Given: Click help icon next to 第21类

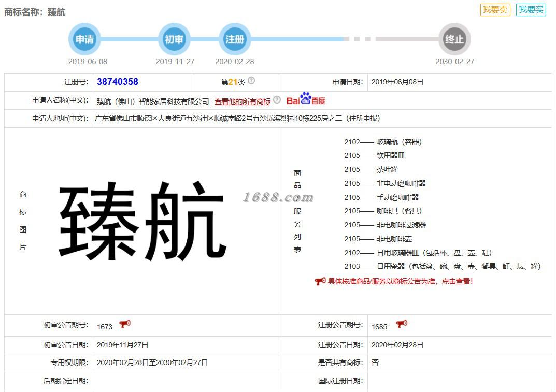Looking at the screenshot, I should coord(251,81).
